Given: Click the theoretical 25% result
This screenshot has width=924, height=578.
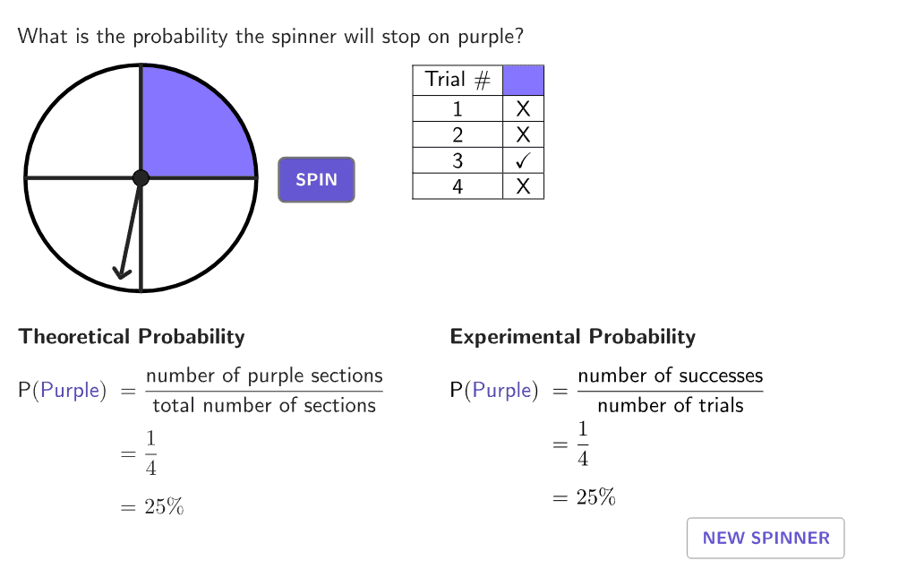Looking at the screenshot, I should tap(164, 506).
